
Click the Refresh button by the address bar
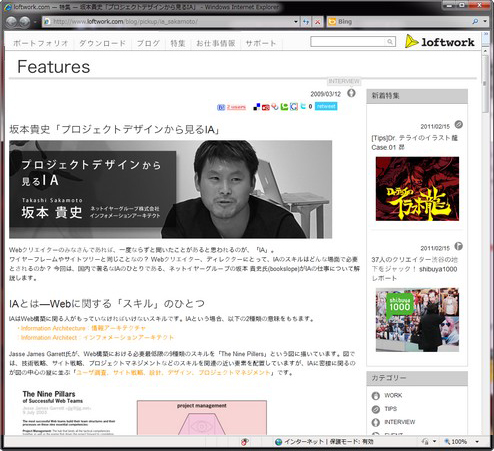coord(306,22)
